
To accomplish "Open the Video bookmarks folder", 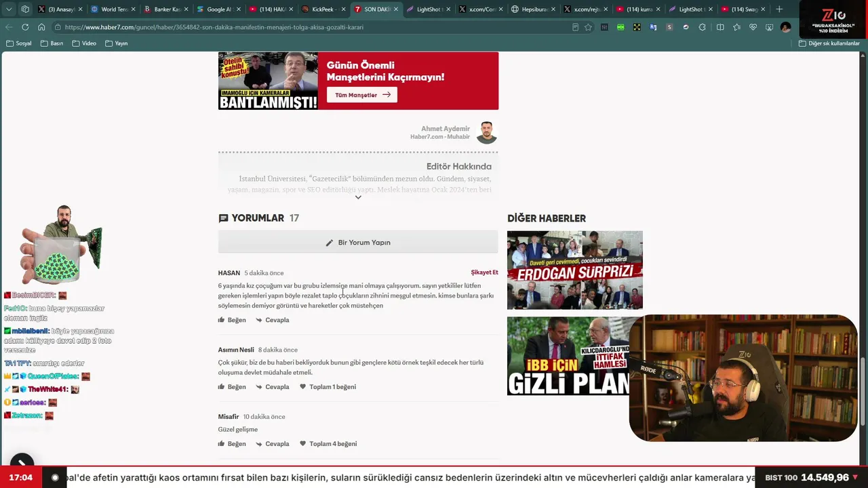I will 84,43.
